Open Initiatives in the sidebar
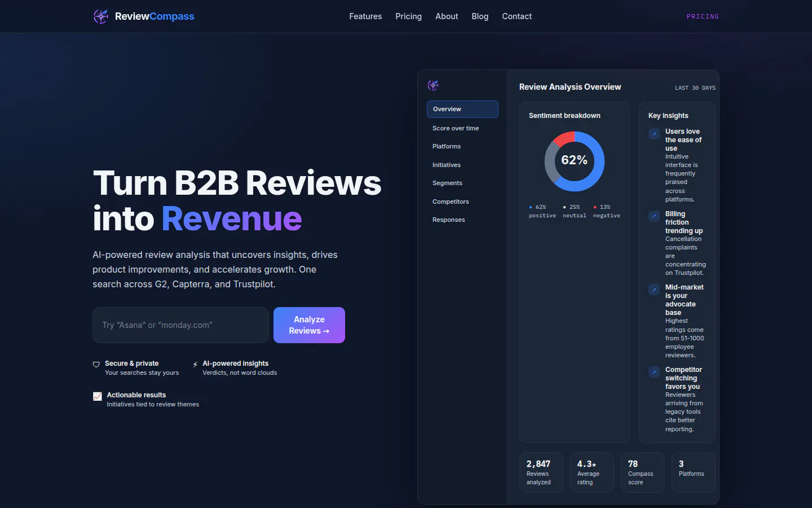812x508 pixels. coord(462,165)
